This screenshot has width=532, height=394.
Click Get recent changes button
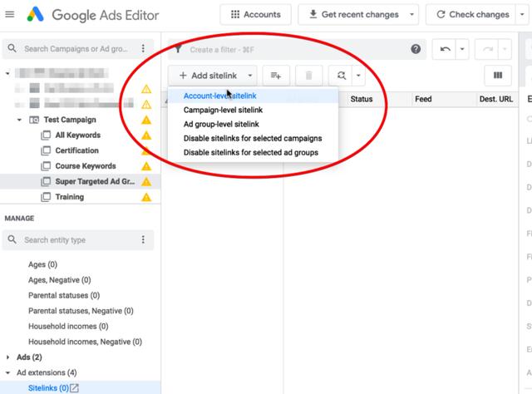[353, 15]
